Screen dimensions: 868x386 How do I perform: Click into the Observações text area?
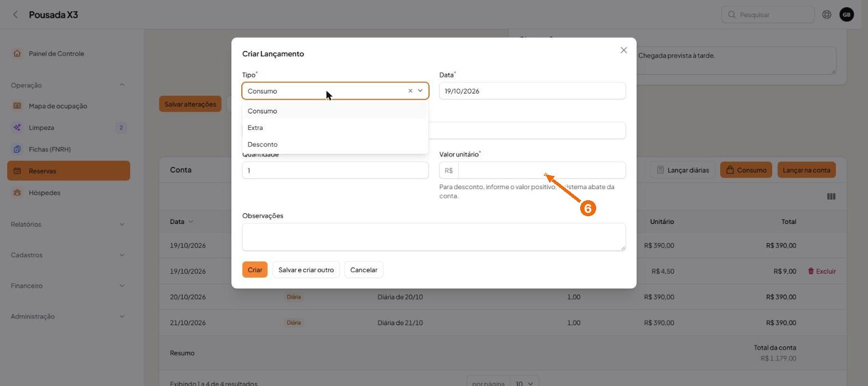[x=434, y=237]
